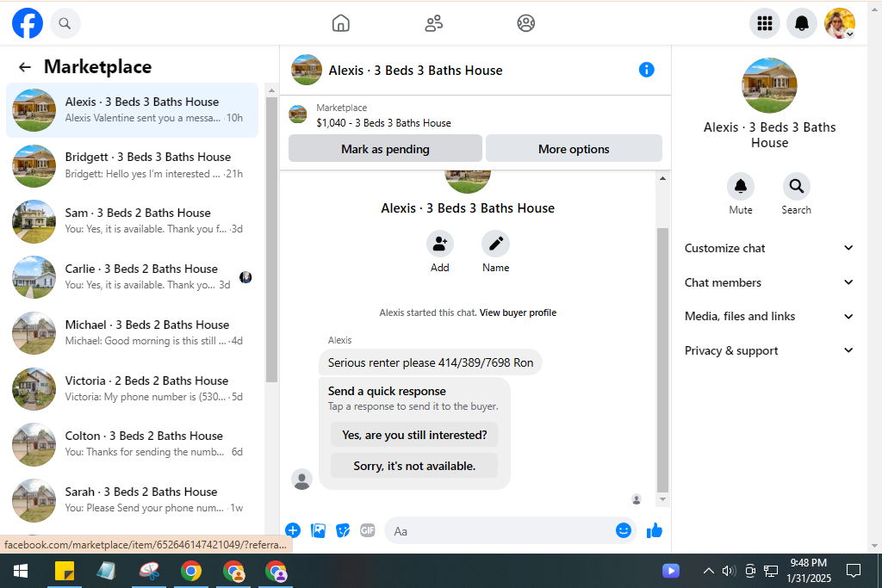Choose a sticker with sticker icon
Viewport: 882px width, 588px height.
tap(343, 530)
